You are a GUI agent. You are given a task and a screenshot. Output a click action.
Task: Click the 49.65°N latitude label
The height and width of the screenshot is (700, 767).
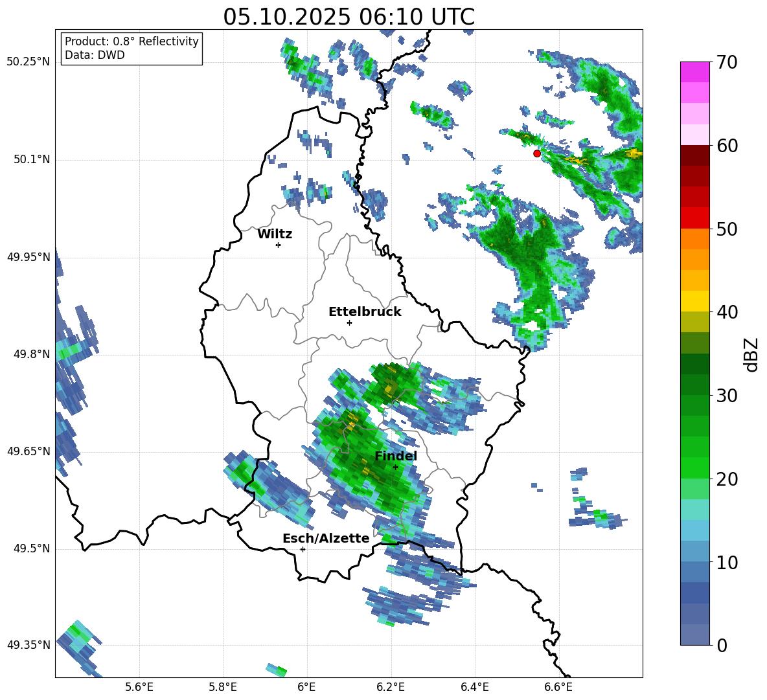click(x=29, y=451)
